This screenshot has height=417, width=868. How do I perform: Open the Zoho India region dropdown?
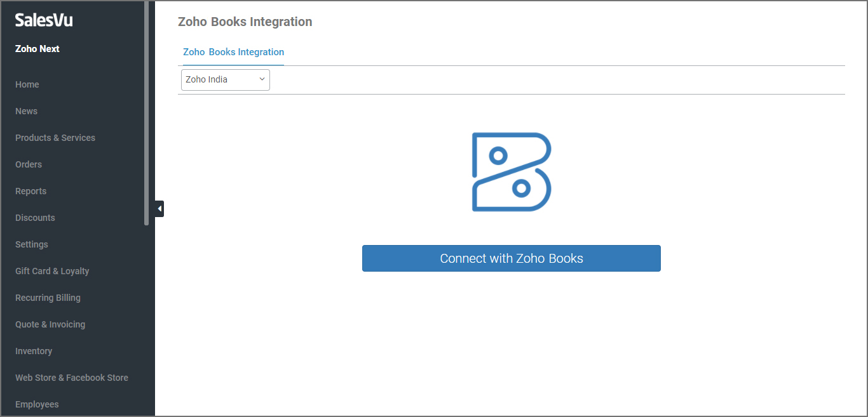pos(226,80)
